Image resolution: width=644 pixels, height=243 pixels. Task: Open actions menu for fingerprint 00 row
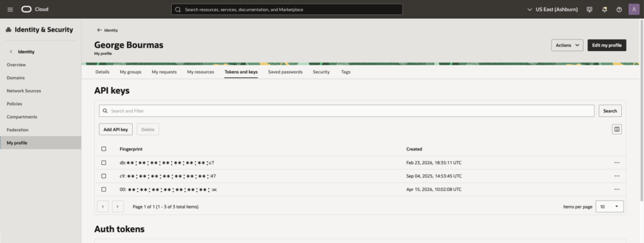coord(616,189)
